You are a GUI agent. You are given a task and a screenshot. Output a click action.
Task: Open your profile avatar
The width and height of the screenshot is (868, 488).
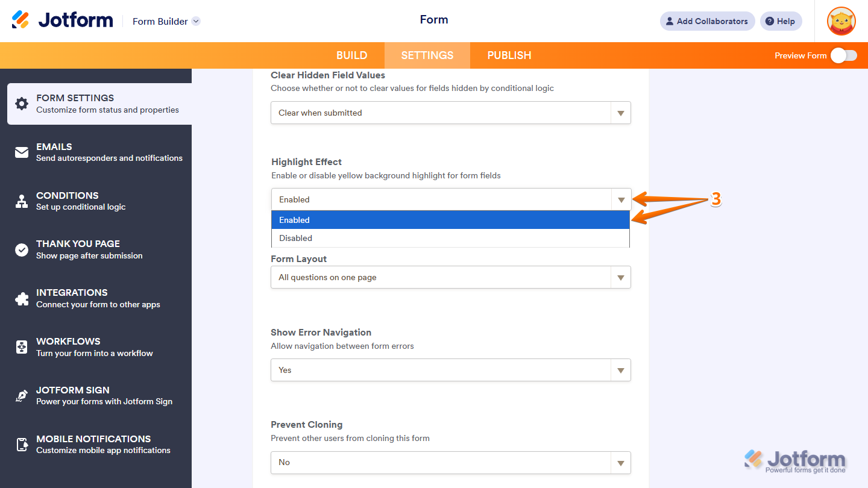click(x=841, y=21)
